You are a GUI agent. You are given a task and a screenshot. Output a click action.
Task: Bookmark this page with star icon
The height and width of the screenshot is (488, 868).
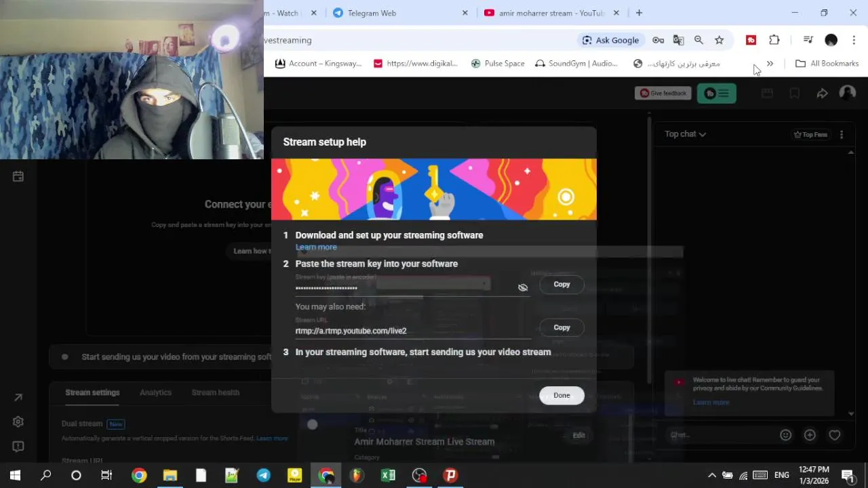point(719,40)
